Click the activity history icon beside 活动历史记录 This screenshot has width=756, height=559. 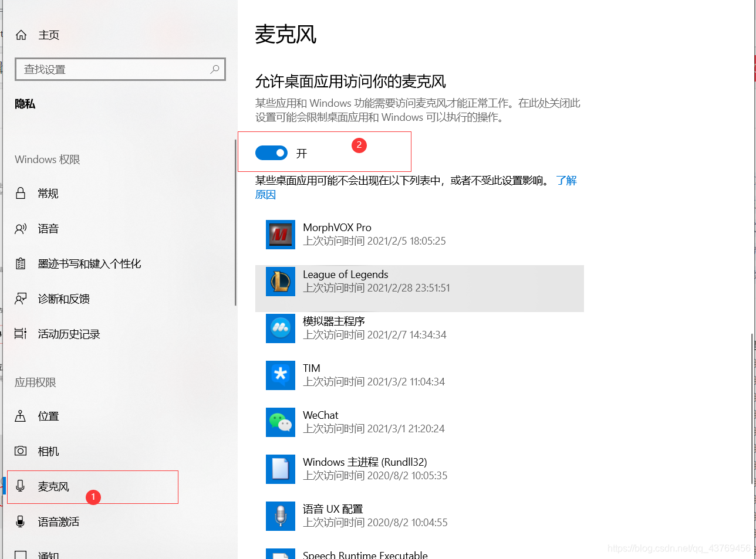(21, 334)
